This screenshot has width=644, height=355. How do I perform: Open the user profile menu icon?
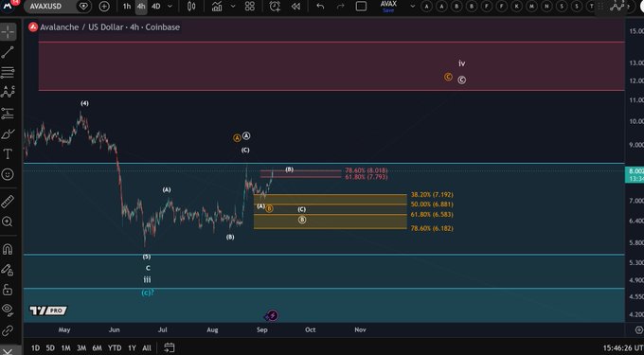[x=8, y=6]
